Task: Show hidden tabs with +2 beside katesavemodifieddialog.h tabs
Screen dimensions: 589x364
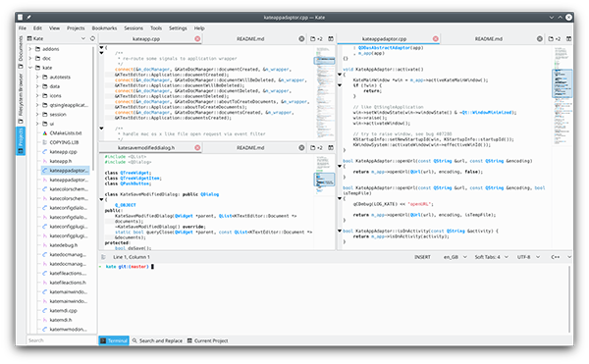Action: point(316,147)
